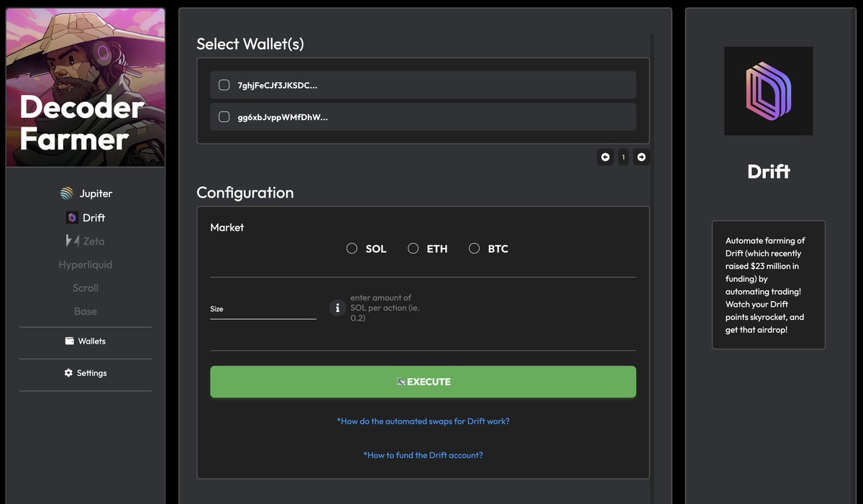Open the Zeta section

pyautogui.click(x=86, y=242)
